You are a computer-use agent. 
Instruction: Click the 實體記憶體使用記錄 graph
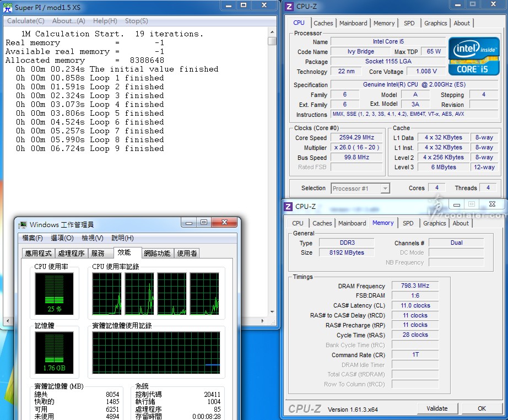point(156,353)
